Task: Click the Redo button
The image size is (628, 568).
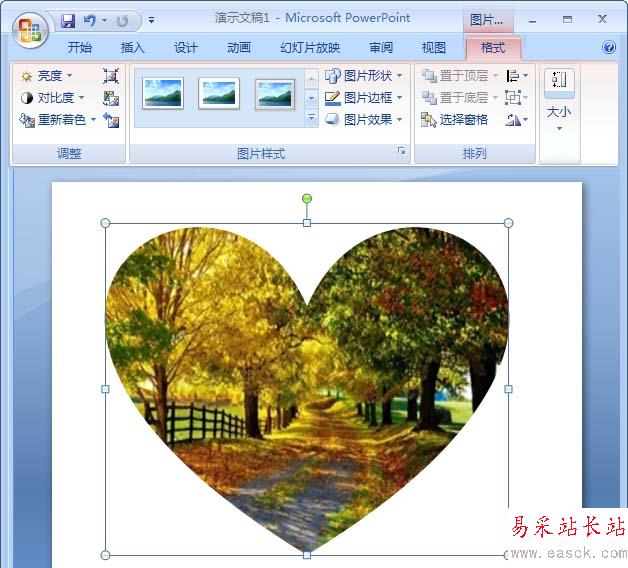Action: (123, 20)
